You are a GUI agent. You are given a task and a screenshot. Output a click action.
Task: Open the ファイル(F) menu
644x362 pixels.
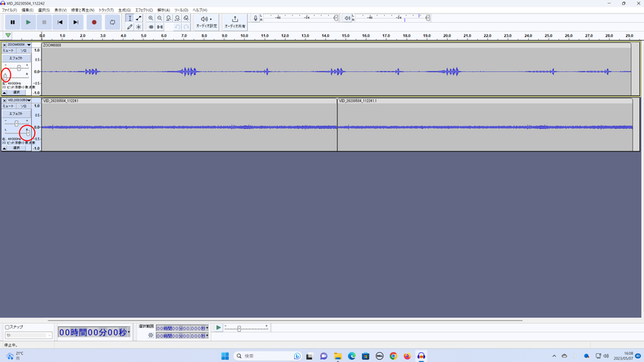9,10
